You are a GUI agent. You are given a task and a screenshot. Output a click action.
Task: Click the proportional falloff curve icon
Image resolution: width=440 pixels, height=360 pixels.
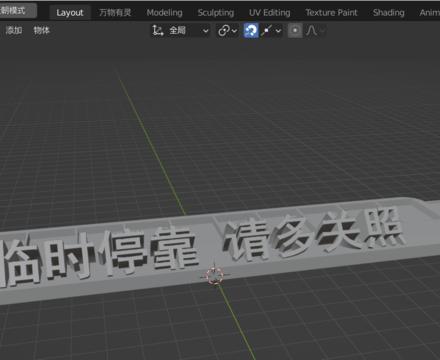pyautogui.click(x=311, y=31)
